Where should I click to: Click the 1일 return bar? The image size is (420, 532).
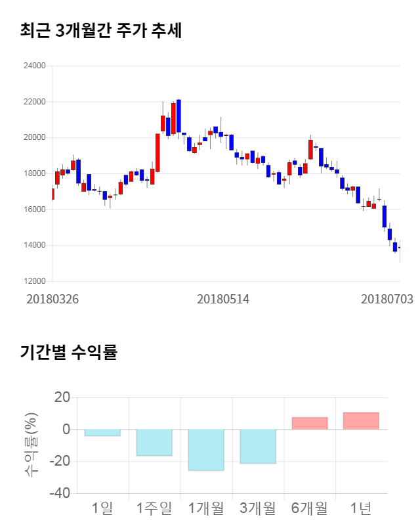(x=102, y=433)
